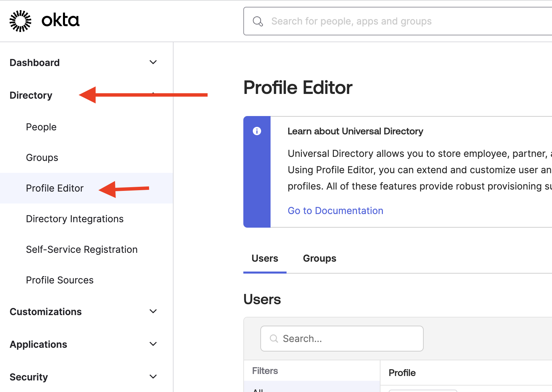Open the Customizations sidebar section
Image resolution: width=552 pixels, height=392 pixels.
point(46,312)
